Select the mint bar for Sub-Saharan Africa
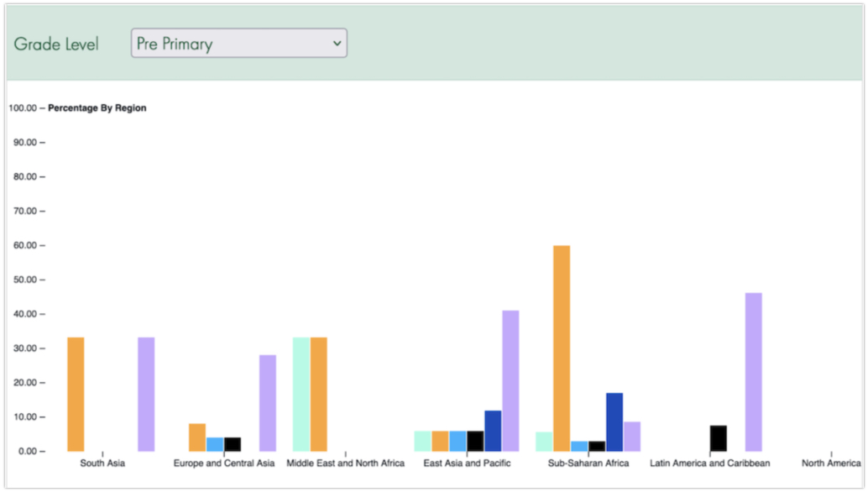 [544, 442]
